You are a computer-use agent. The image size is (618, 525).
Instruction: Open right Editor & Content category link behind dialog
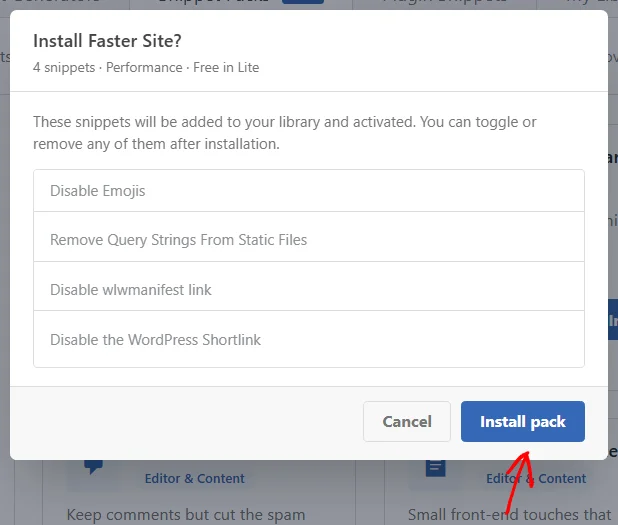pyautogui.click(x=536, y=478)
